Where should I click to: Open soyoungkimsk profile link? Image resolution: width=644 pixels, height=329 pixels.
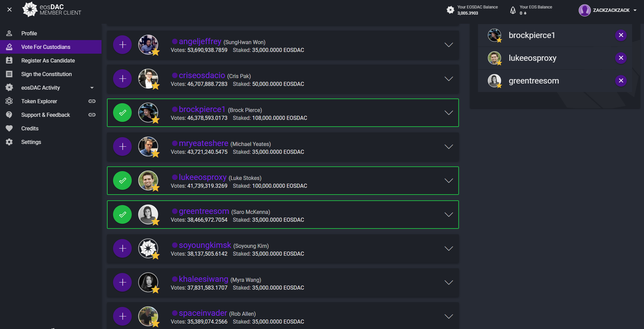click(205, 245)
